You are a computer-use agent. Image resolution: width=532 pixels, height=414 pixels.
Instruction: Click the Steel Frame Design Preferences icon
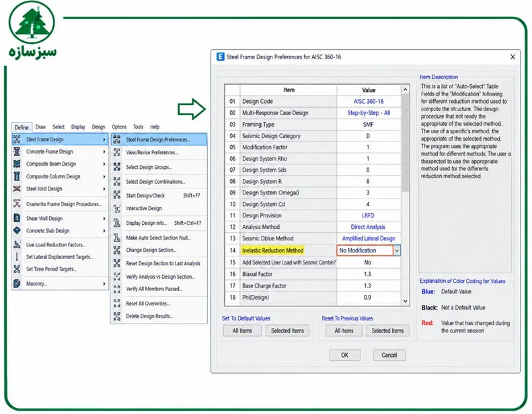pyautogui.click(x=117, y=139)
